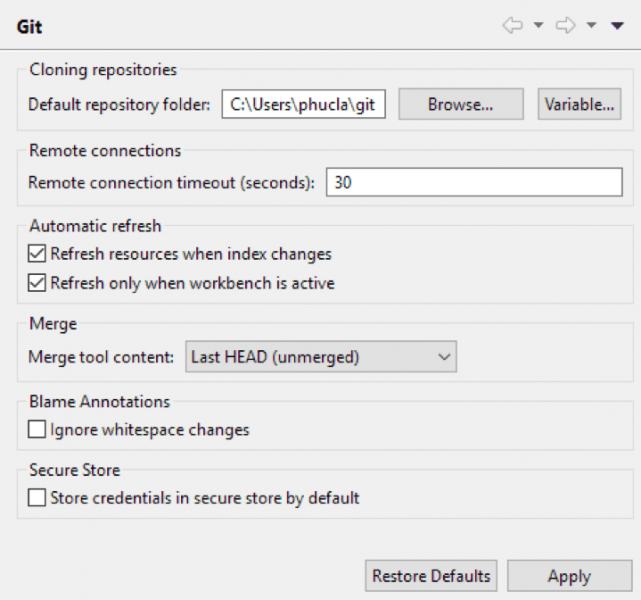The width and height of the screenshot is (641, 600).
Task: Click the 'Default repository folder:' label
Action: point(120,104)
